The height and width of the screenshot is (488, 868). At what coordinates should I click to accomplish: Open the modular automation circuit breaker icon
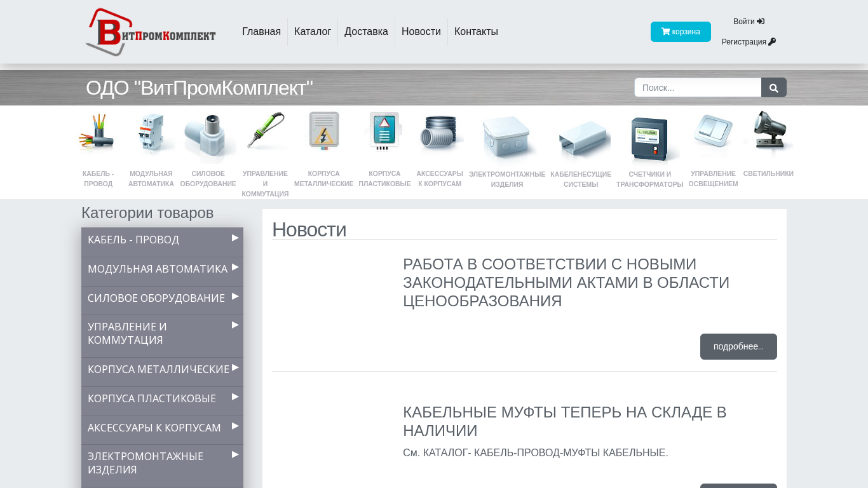pyautogui.click(x=151, y=133)
